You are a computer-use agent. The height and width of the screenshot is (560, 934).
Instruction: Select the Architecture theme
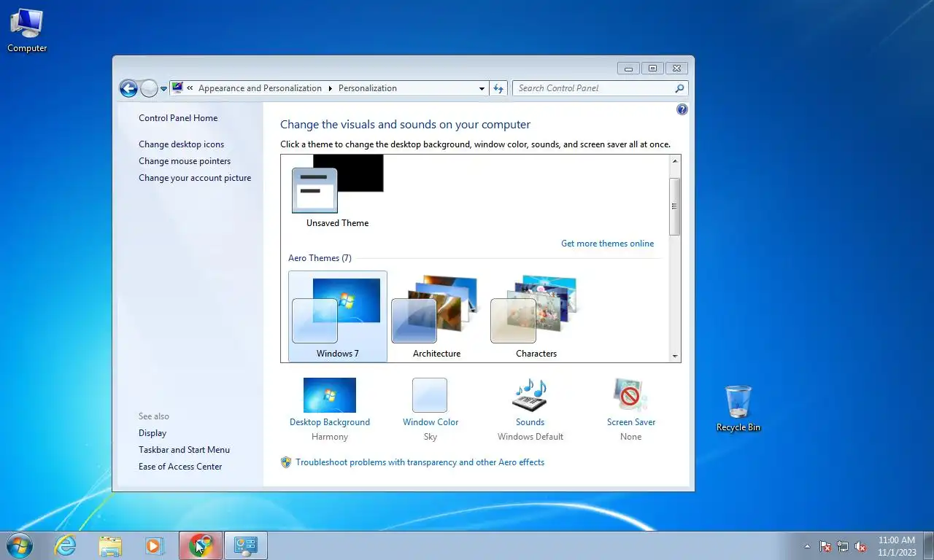tap(437, 316)
